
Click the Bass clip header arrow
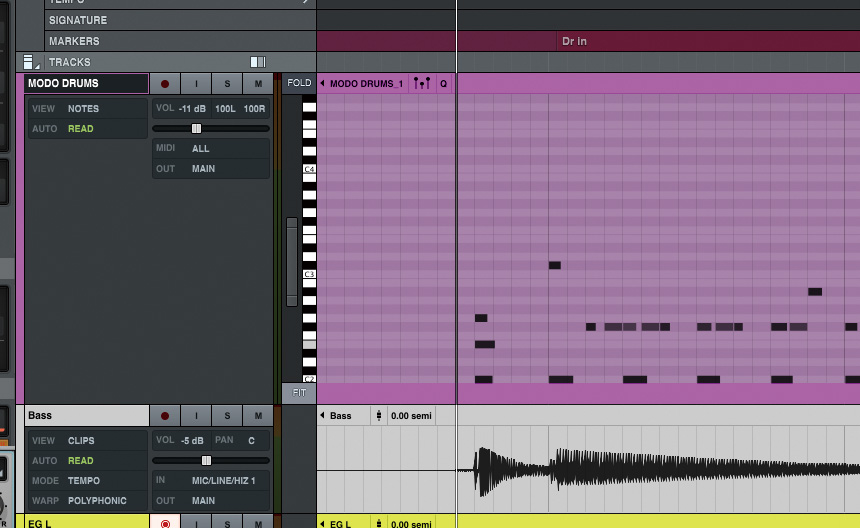(x=322, y=415)
